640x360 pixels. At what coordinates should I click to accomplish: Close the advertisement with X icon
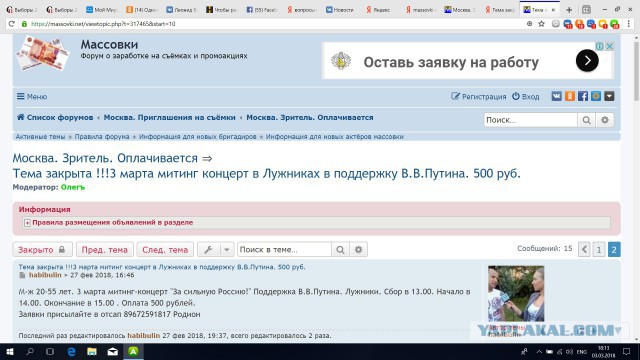609,46
